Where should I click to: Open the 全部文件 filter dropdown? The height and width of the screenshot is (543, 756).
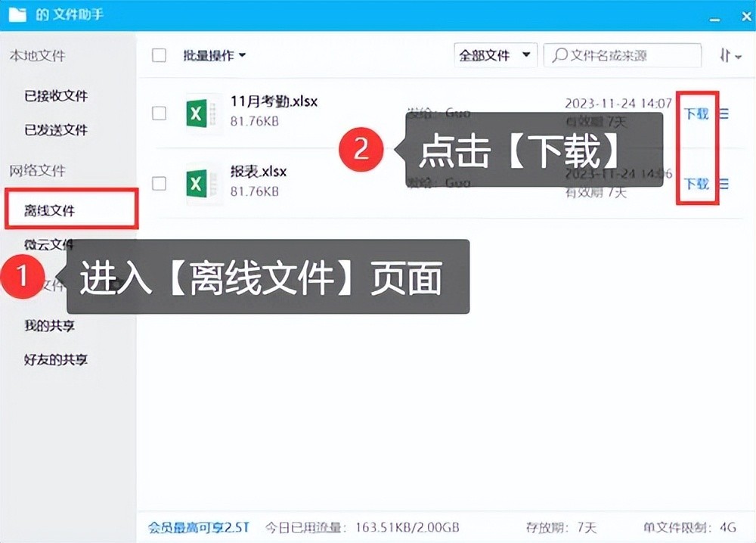[x=495, y=55]
